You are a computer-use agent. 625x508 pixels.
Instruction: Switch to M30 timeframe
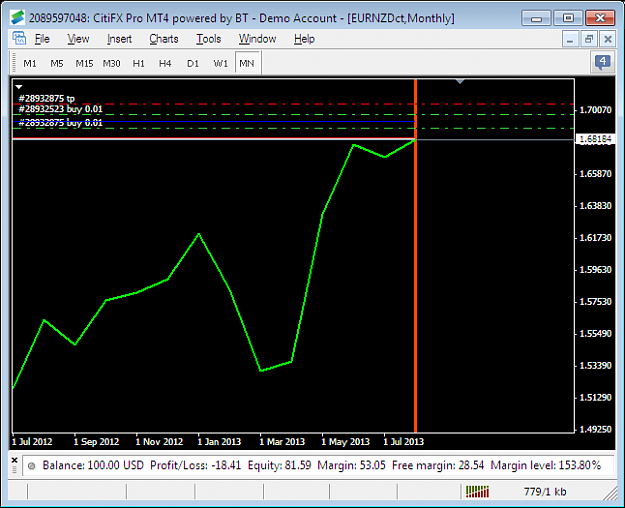click(x=111, y=63)
